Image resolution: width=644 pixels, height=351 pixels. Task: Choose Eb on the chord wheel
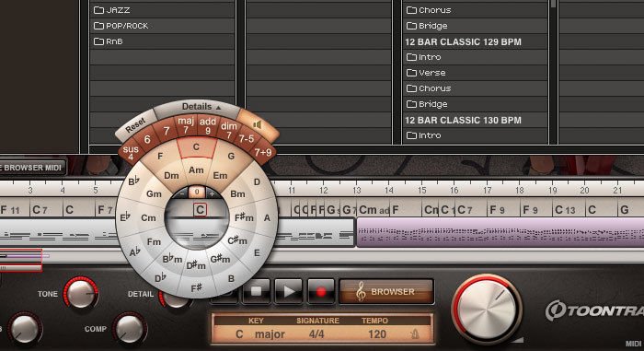125,216
